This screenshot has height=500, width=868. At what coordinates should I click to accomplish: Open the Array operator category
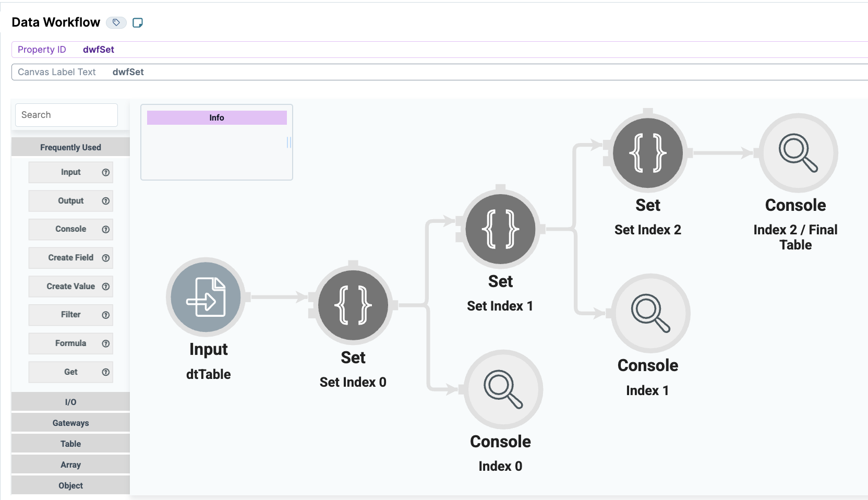coord(70,464)
